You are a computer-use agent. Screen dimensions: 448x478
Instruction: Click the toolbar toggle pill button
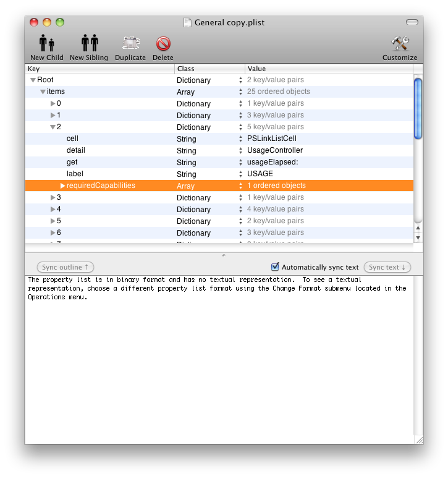click(x=412, y=22)
